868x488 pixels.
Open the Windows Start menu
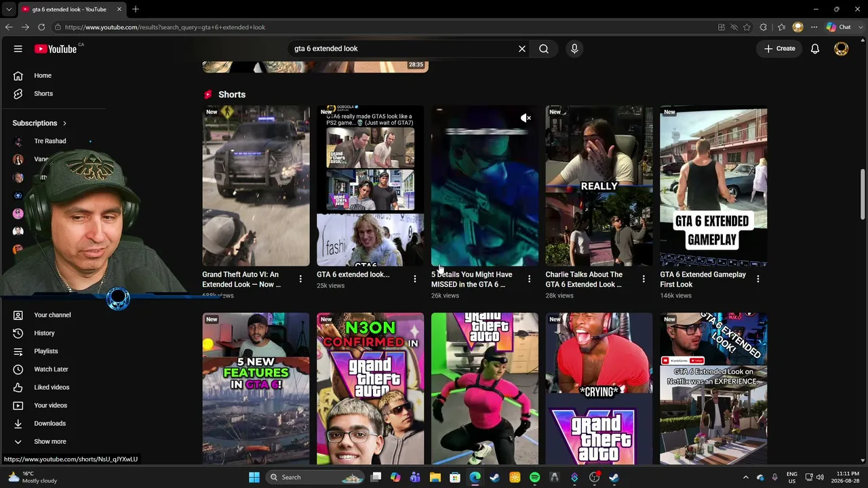pyautogui.click(x=254, y=477)
